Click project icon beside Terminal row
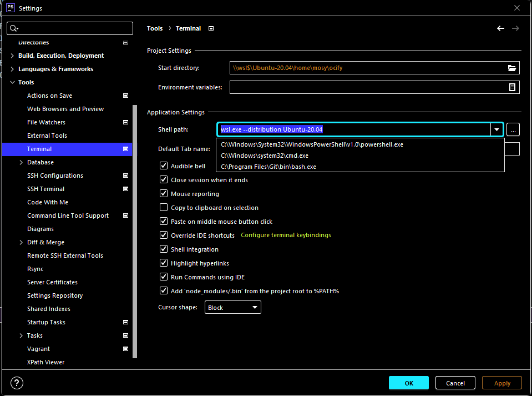Image resolution: width=532 pixels, height=396 pixels. tap(125, 149)
